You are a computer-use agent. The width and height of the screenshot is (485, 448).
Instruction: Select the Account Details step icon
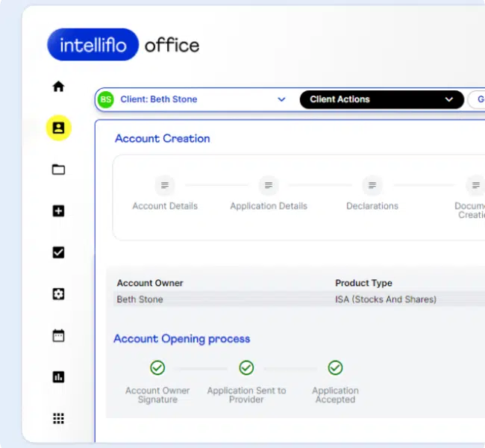tap(165, 185)
